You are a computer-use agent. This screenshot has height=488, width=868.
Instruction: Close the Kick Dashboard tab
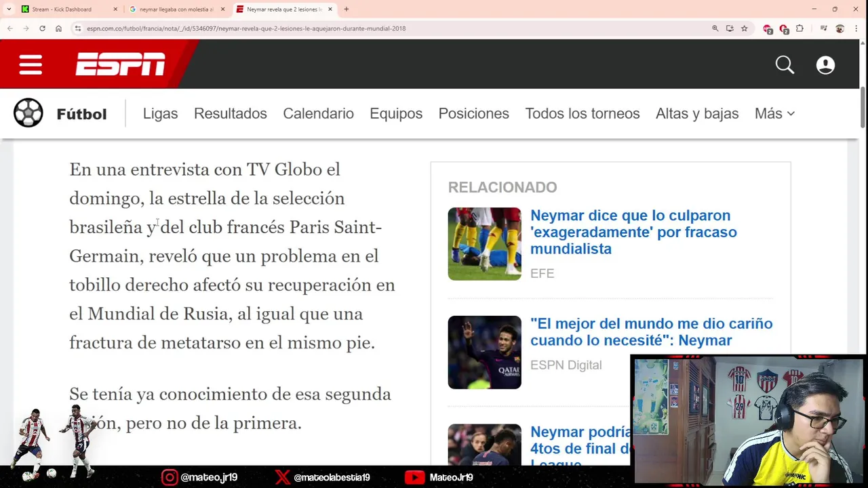click(115, 9)
